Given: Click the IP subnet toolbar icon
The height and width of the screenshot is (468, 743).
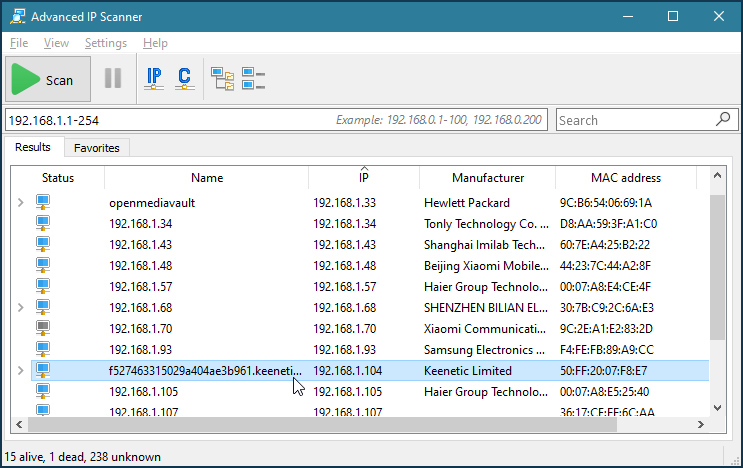Looking at the screenshot, I should click(x=154, y=79).
